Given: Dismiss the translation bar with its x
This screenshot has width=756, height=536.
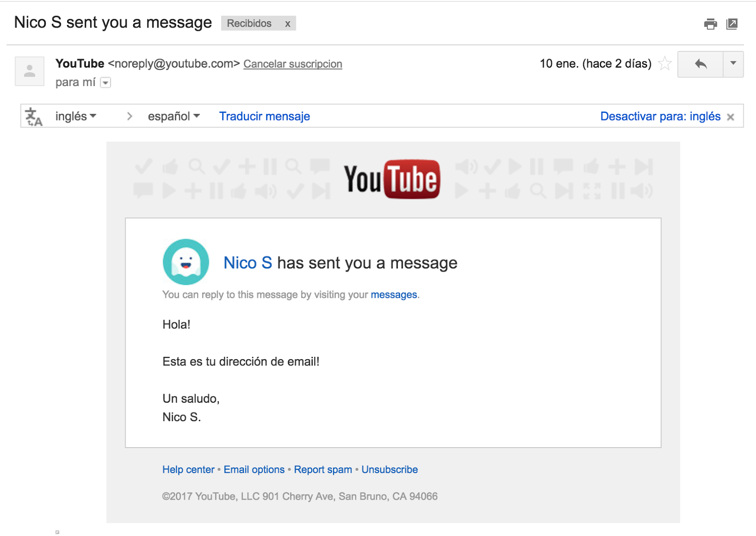Looking at the screenshot, I should [x=730, y=117].
